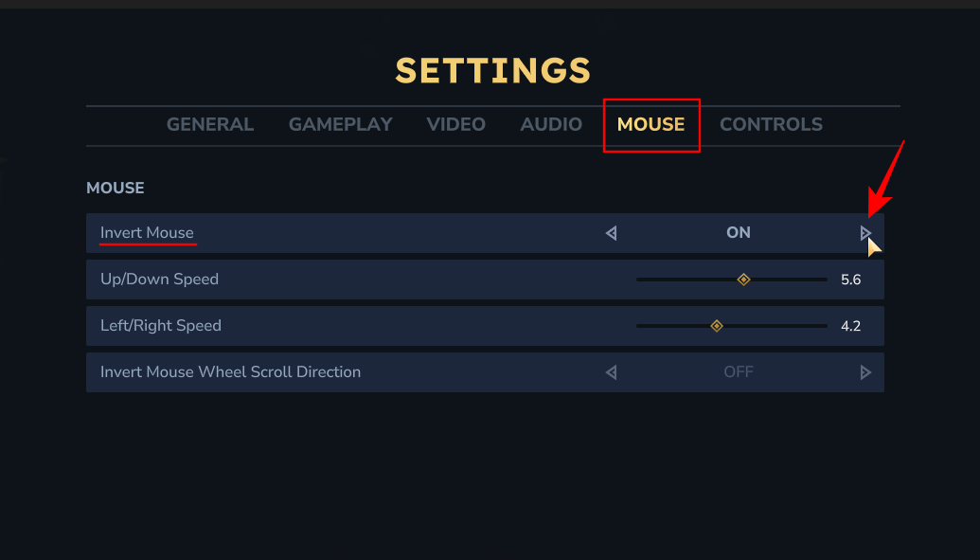980x560 pixels.
Task: Open the General settings tab
Action: point(210,125)
